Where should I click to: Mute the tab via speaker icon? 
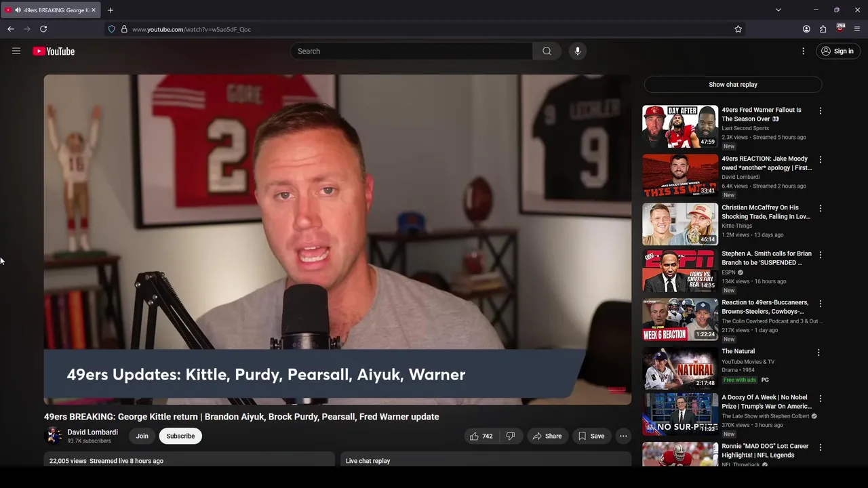[x=17, y=10]
